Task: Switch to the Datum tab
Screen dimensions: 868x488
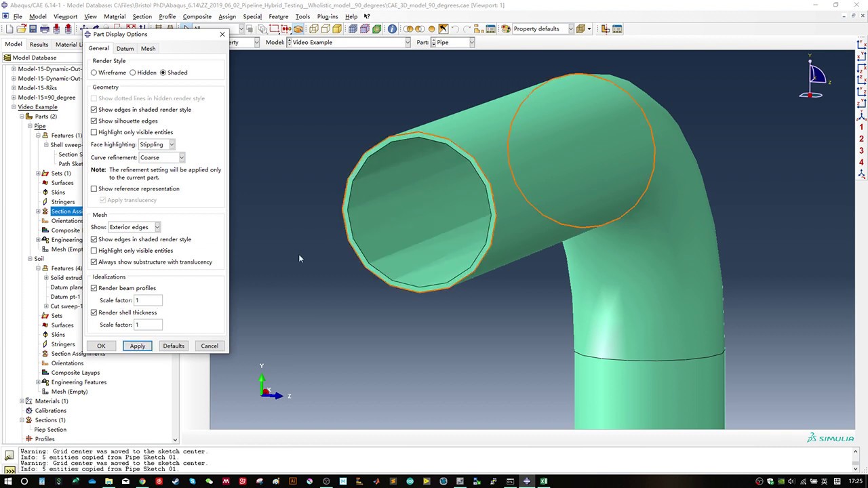Action: point(125,49)
